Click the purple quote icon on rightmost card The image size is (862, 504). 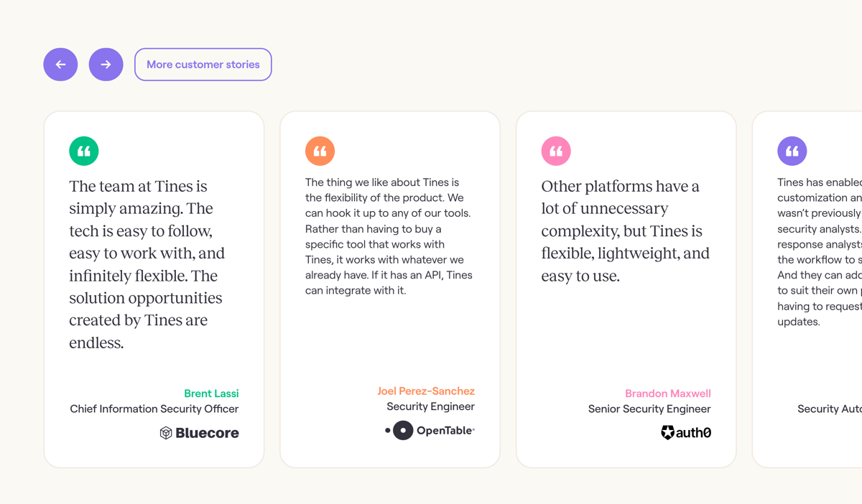coord(792,151)
